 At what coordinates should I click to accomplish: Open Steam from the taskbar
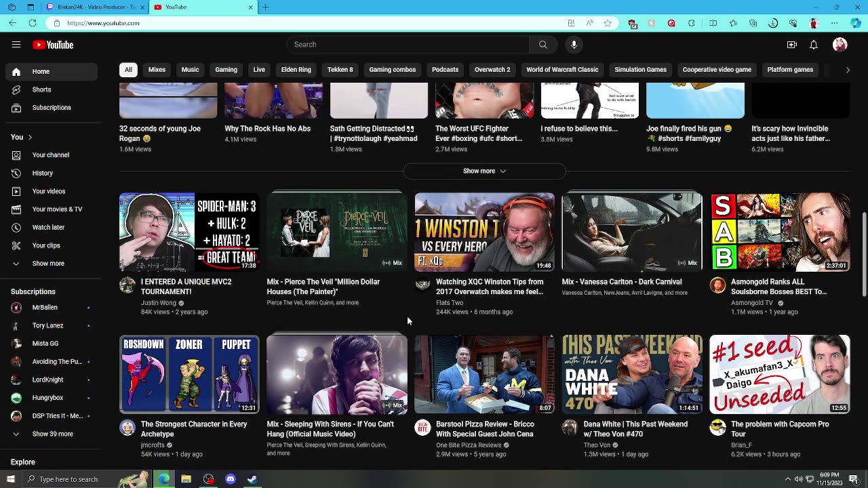coord(252,479)
